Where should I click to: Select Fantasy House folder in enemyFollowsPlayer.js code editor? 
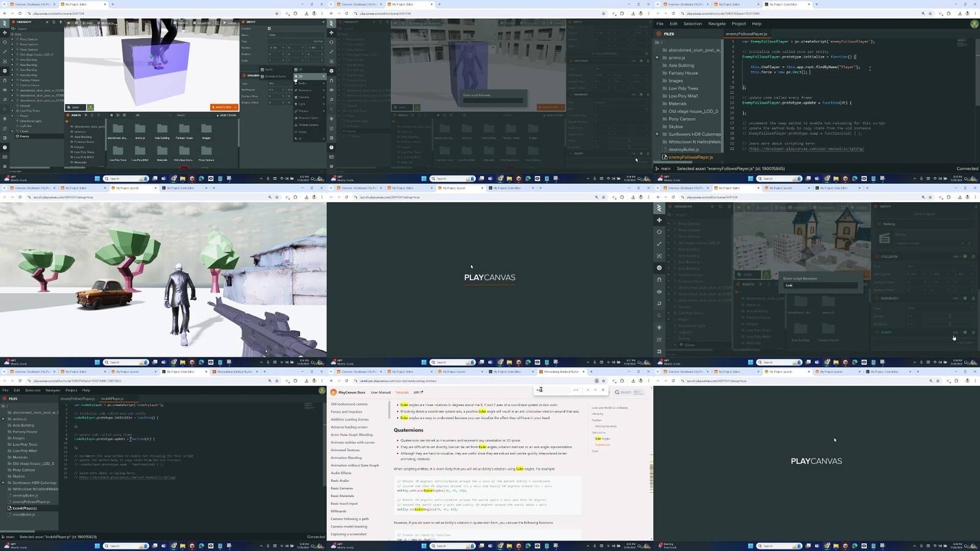(x=683, y=73)
